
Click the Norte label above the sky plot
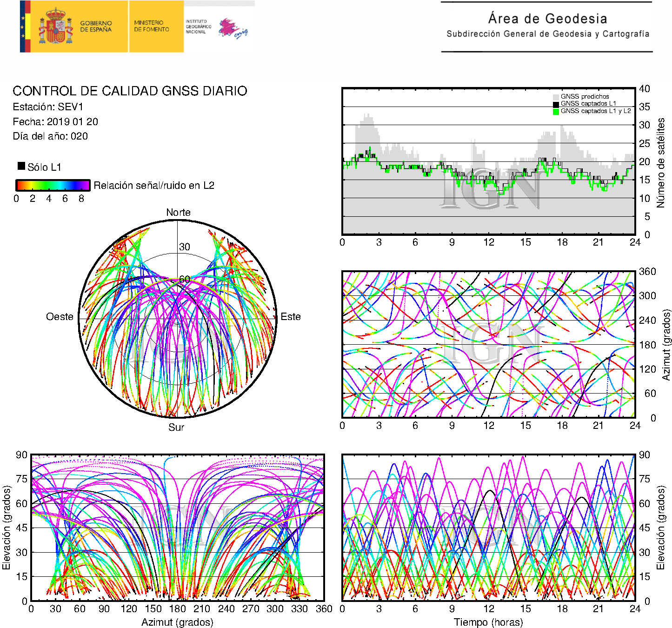(x=178, y=213)
